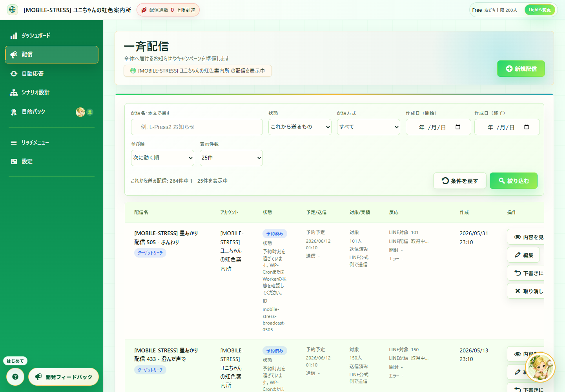This screenshot has width=565, height=392.
Task: Click the リッチメニュー hamburger icon
Action: (14, 143)
